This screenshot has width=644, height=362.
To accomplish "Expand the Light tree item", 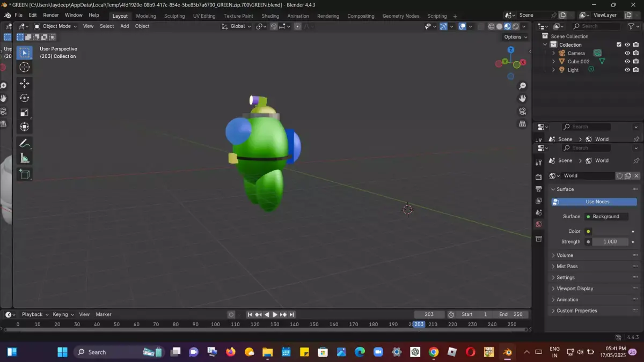I will 553,70.
